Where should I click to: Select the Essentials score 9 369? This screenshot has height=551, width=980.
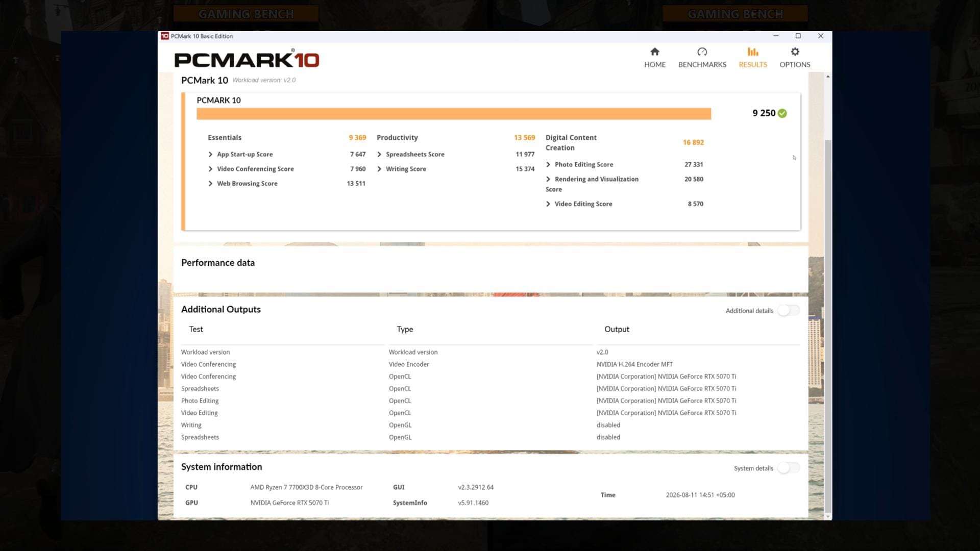357,138
